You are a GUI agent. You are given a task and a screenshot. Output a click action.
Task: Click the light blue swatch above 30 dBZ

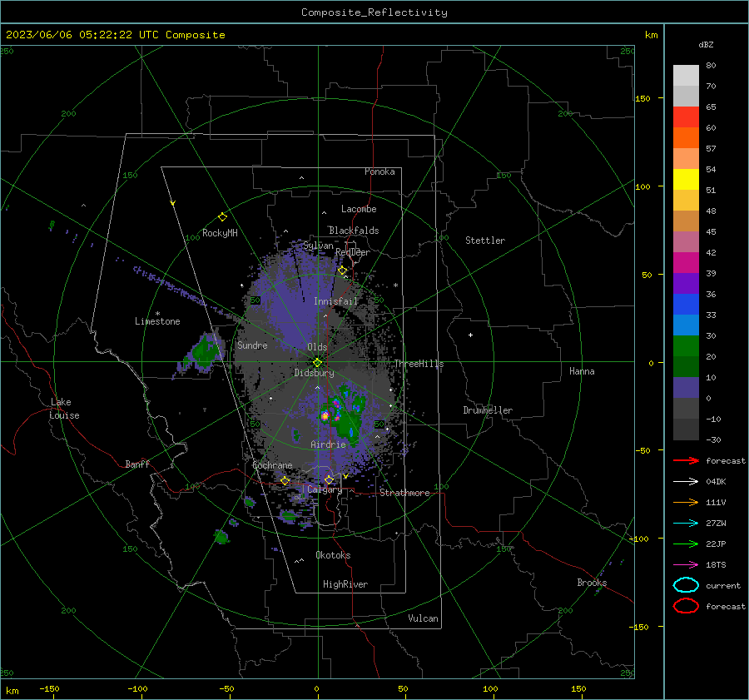coord(686,325)
